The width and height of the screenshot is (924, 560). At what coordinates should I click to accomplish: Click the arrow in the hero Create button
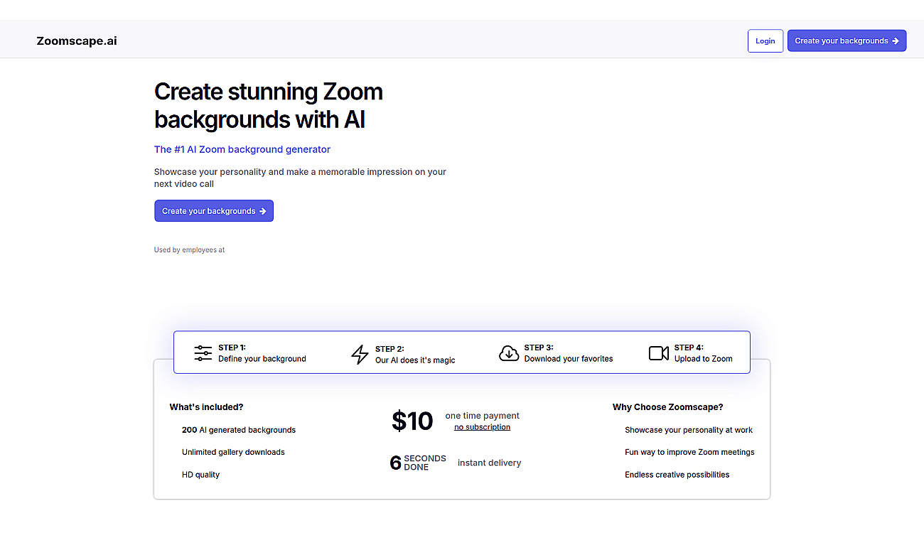262,211
